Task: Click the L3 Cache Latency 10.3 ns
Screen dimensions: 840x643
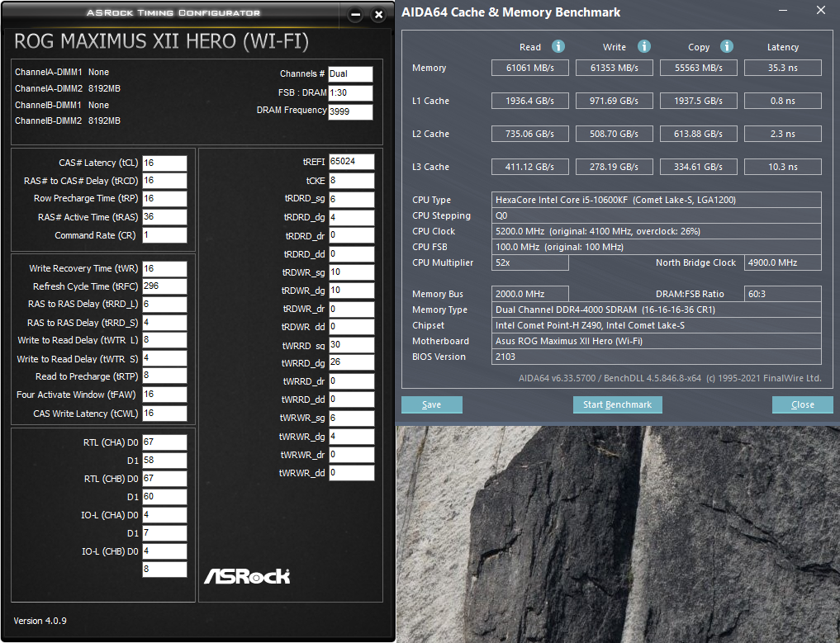Action: pos(783,167)
